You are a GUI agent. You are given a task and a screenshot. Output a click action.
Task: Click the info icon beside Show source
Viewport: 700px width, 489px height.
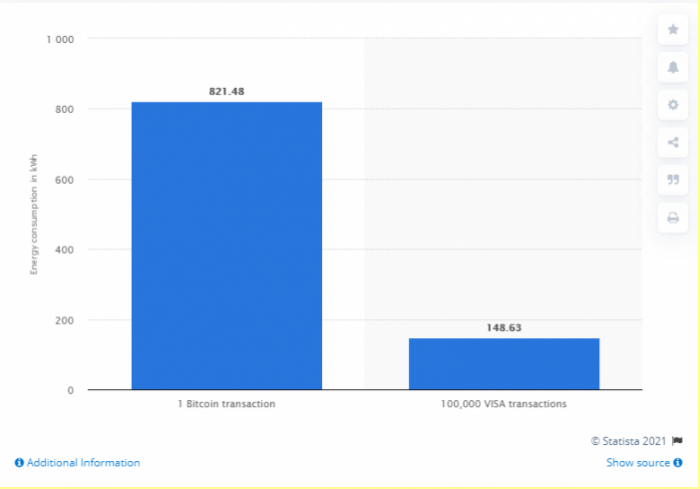click(x=679, y=463)
